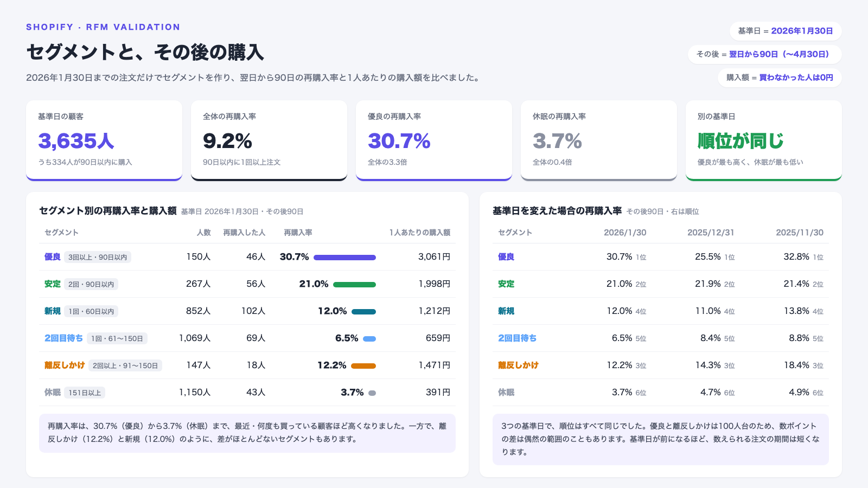Click the 2025/12/31 column header
The width and height of the screenshot is (868, 488).
click(x=711, y=233)
